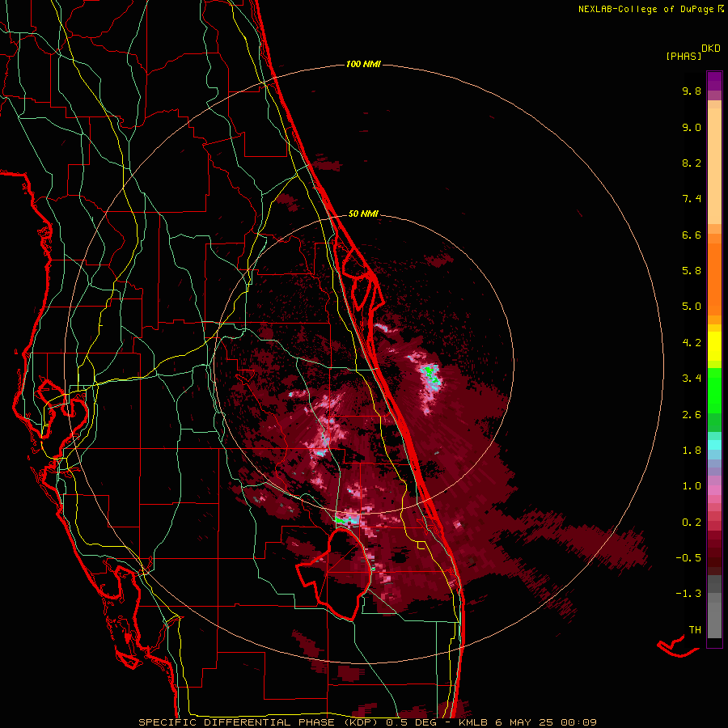Pick the cyan band of the color scale

pos(714,445)
